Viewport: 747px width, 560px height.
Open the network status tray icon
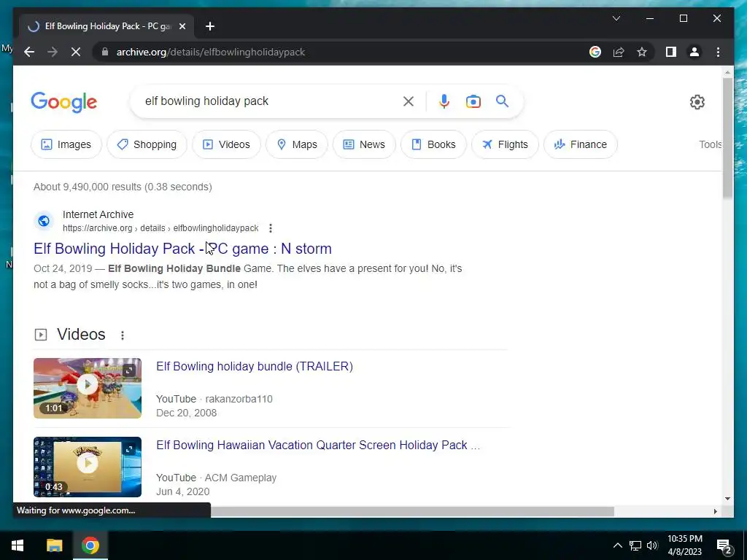click(x=635, y=545)
